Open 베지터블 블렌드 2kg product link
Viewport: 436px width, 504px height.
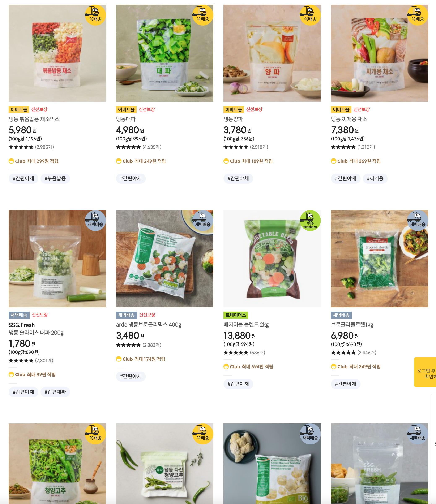[246, 325]
